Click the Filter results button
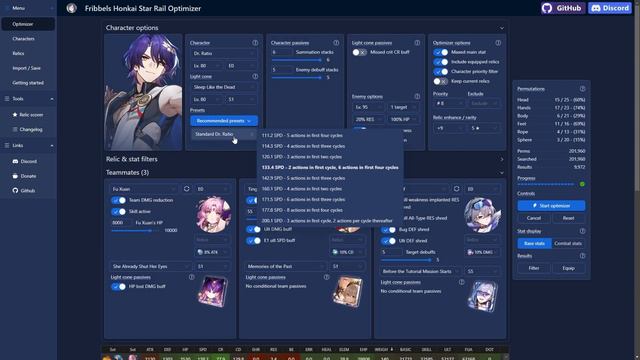This screenshot has height=360, width=640. click(533, 268)
